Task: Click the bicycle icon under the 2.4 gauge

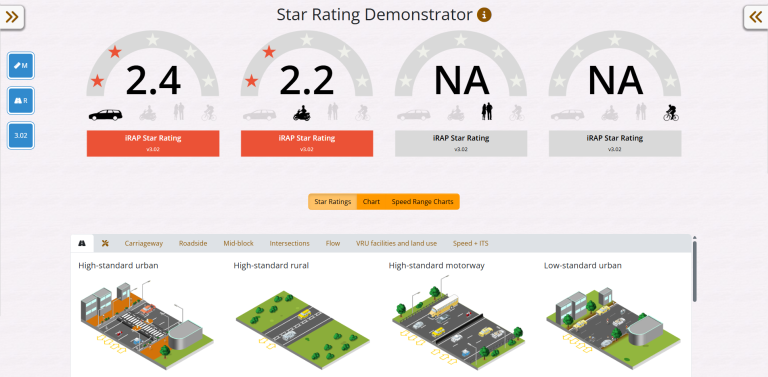Action: click(209, 113)
